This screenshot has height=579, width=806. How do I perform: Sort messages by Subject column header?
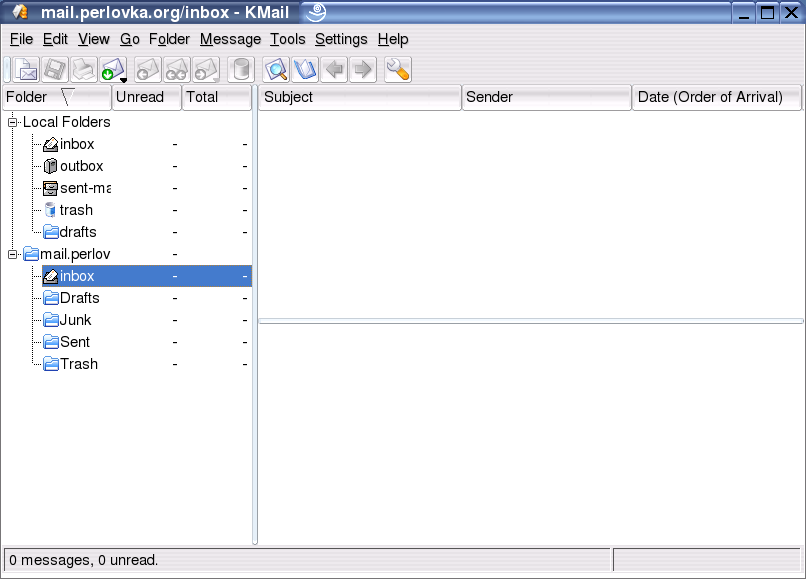pos(359,97)
